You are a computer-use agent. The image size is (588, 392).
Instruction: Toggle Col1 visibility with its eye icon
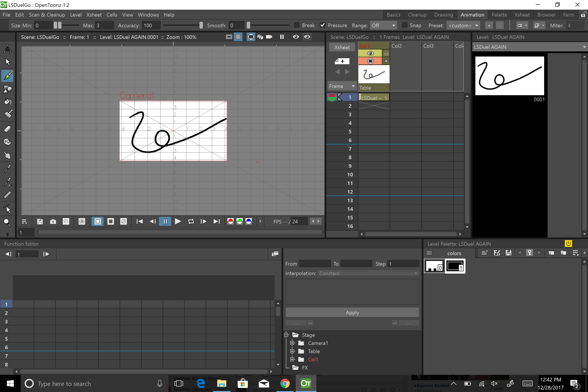(x=370, y=53)
